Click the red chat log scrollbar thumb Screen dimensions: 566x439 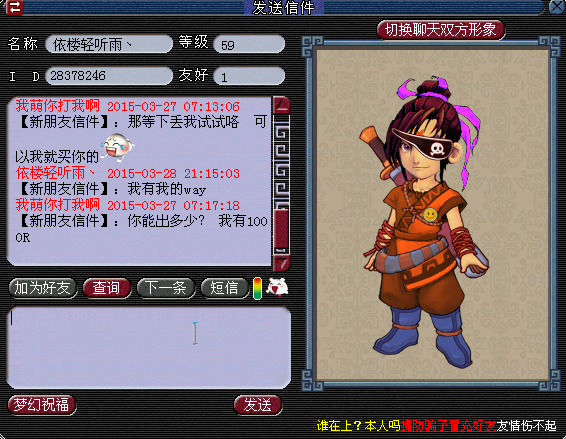[x=282, y=228]
